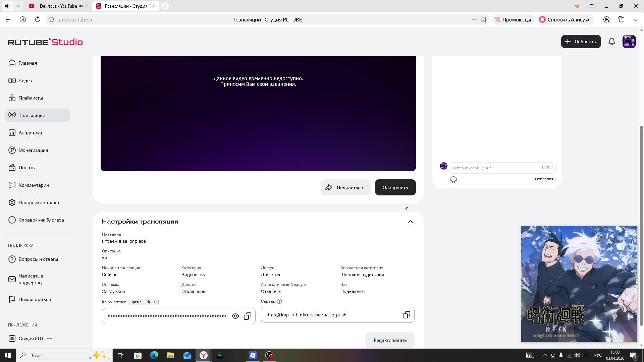644x362 pixels.
Task: Type in the Оставить сообщение field
Action: click(x=495, y=168)
